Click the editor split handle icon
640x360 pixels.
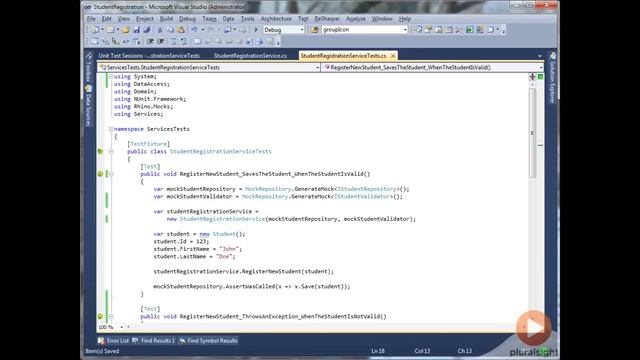point(532,77)
